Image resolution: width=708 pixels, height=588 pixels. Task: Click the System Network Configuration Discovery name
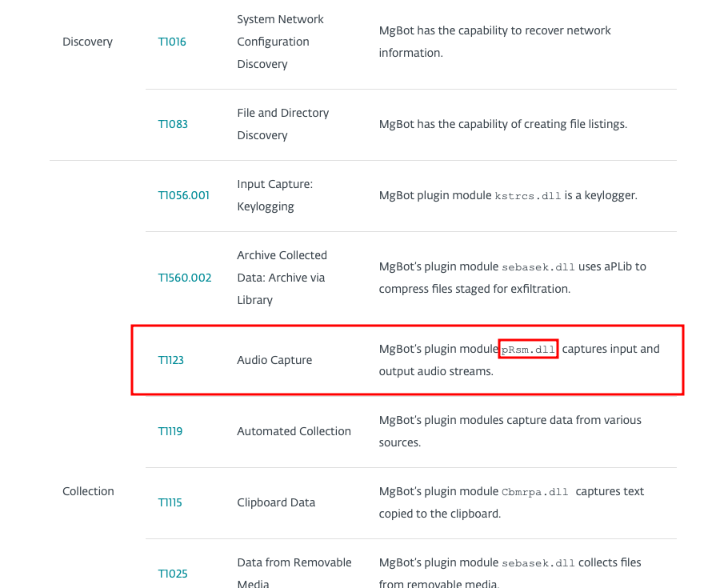pos(281,42)
